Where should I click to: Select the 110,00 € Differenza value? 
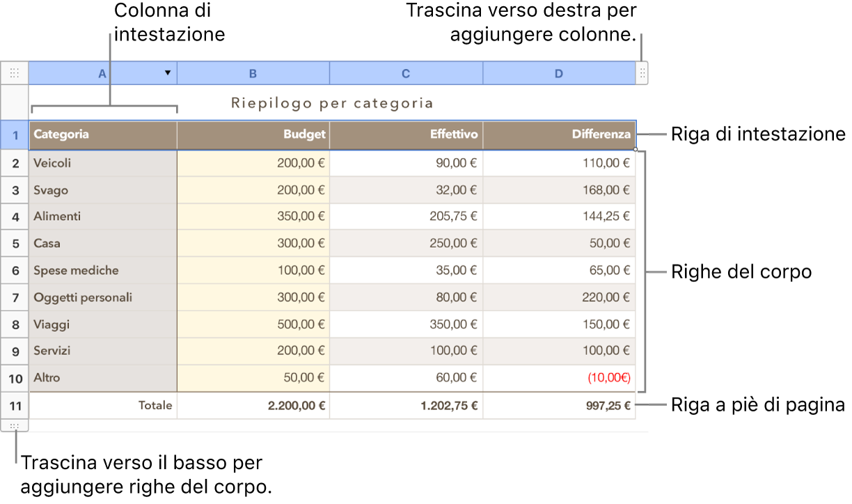pos(559,164)
